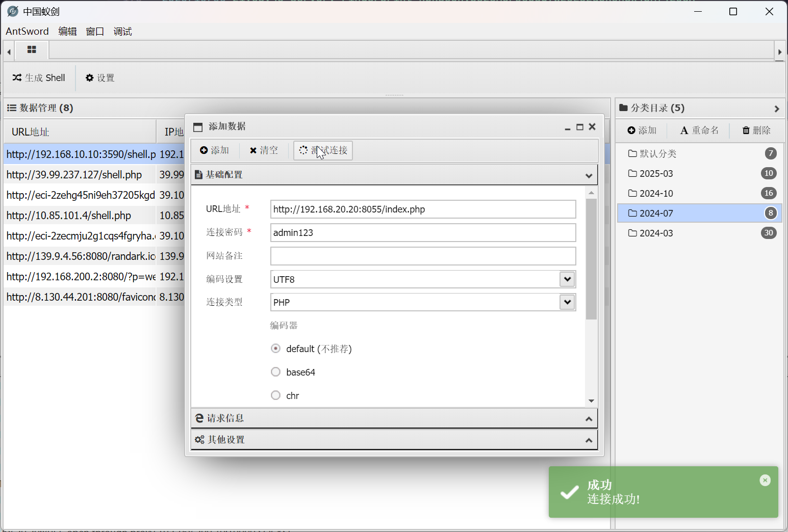The width and height of the screenshot is (788, 532).
Task: Select the default (不推荐) encoder radio button
Action: click(x=276, y=349)
